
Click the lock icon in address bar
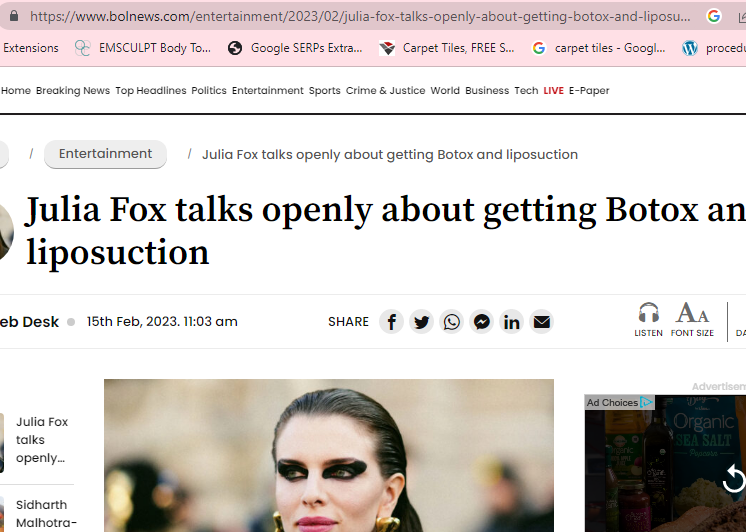14,17
